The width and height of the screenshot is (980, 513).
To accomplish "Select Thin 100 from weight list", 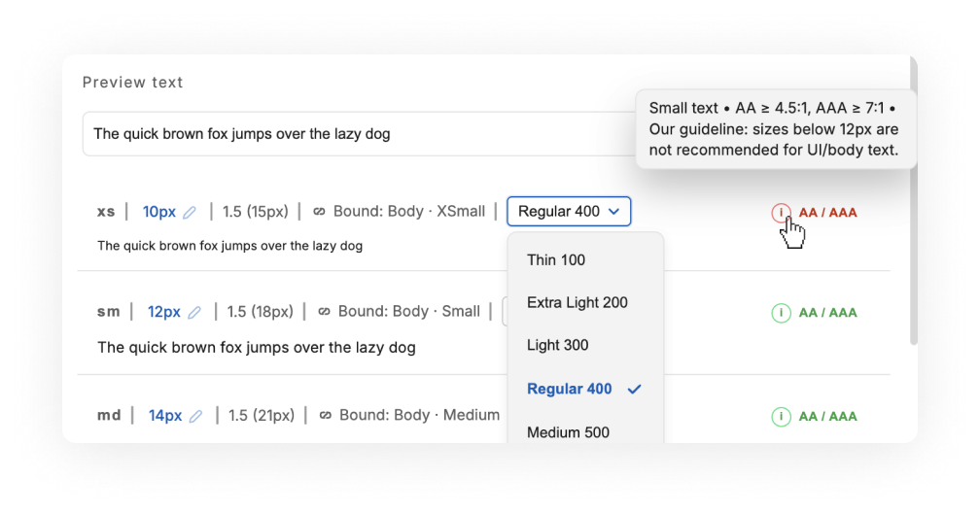I will [556, 259].
